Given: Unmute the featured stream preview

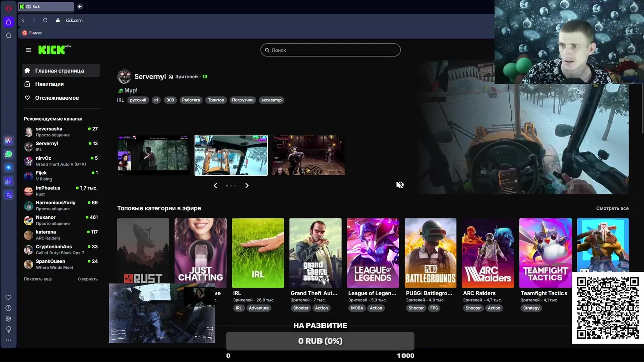Looking at the screenshot, I should [400, 185].
